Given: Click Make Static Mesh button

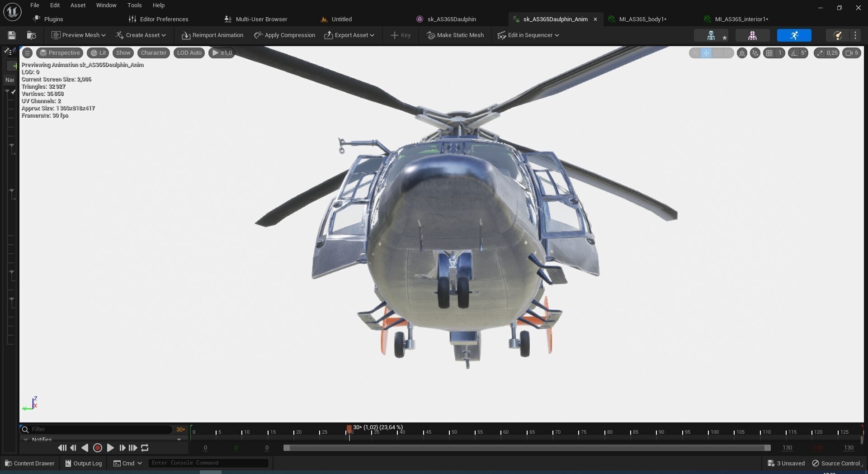Looking at the screenshot, I should 455,35.
